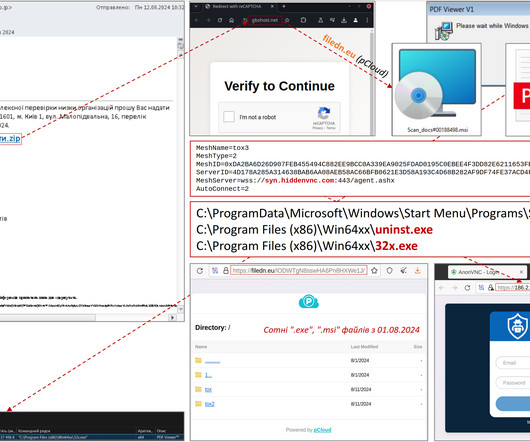The image size is (530, 442).
Task: Open the profile icon in dark browser toolbar
Action: tap(356, 20)
